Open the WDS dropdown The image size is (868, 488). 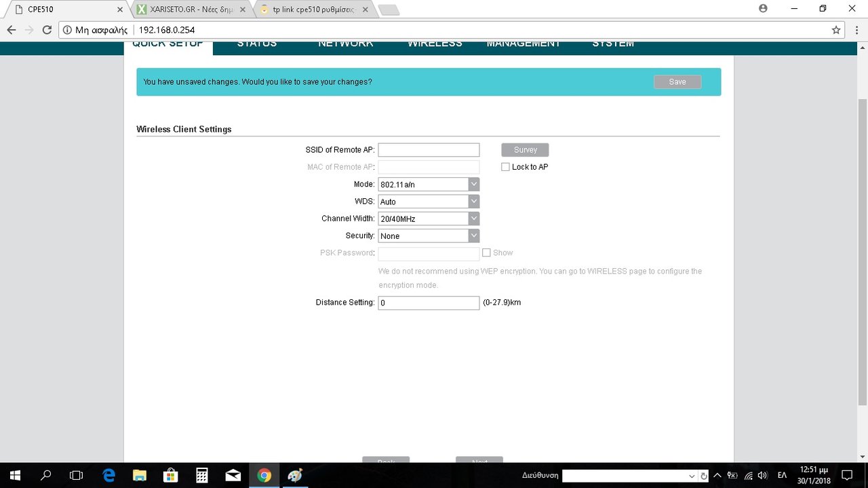pos(429,202)
